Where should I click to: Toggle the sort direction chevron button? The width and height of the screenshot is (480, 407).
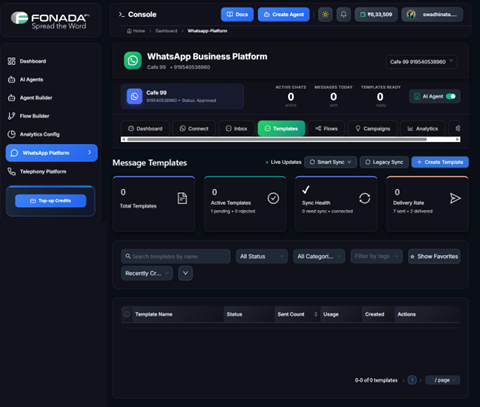point(185,273)
